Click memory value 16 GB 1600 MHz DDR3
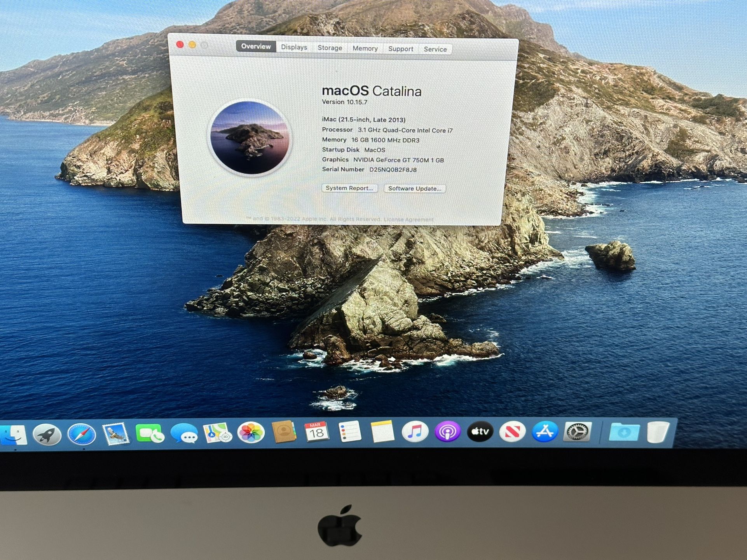Screen dimensions: 747x560 (x=385, y=140)
